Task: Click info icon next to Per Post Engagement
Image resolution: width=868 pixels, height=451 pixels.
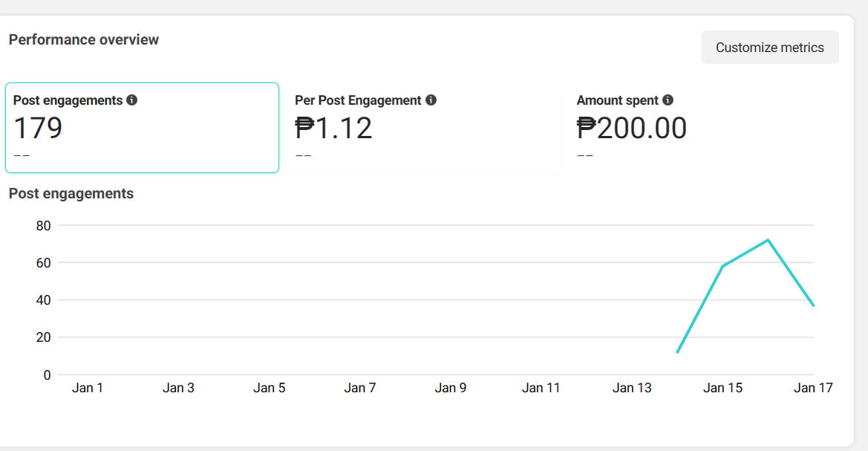Action: pyautogui.click(x=431, y=100)
